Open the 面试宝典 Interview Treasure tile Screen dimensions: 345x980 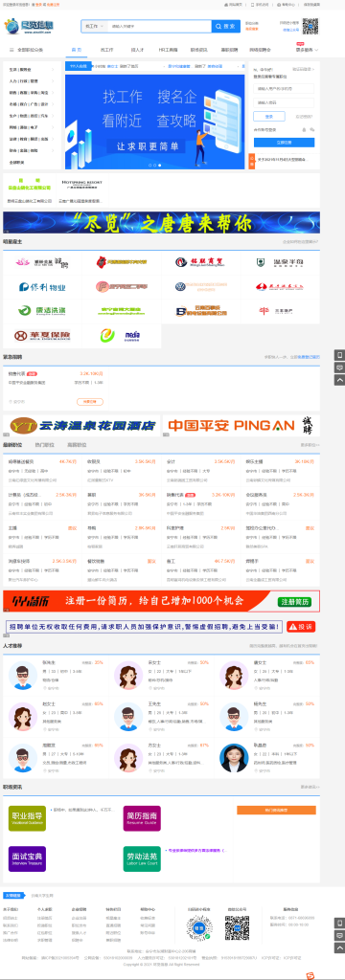click(27, 858)
